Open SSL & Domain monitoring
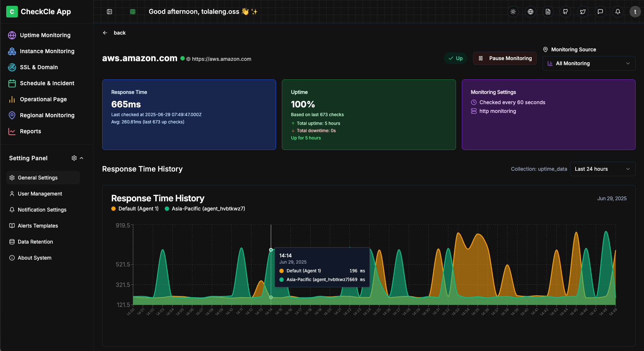644x351 pixels. [x=39, y=67]
